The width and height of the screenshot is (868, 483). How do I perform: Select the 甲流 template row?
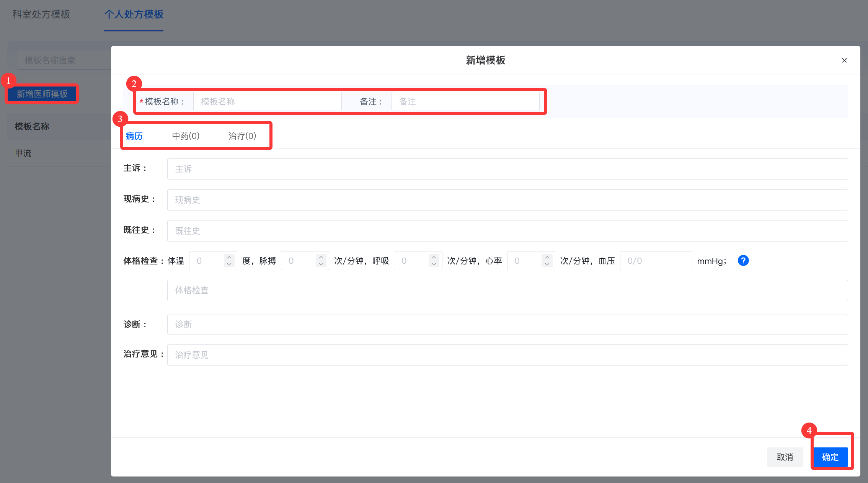point(23,153)
